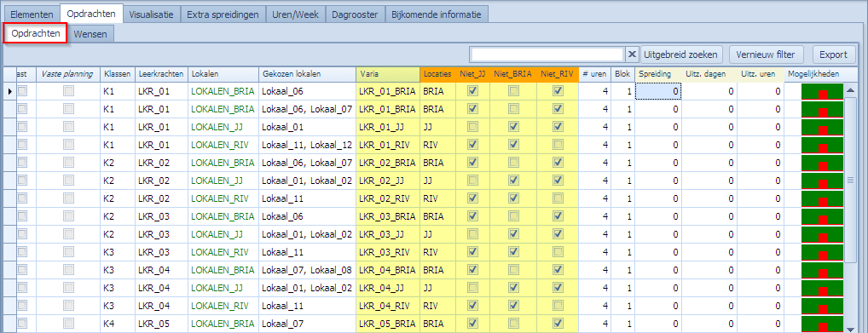The height and width of the screenshot is (333, 868).
Task: Go to the Extra spreidingen tab
Action: pos(223,14)
